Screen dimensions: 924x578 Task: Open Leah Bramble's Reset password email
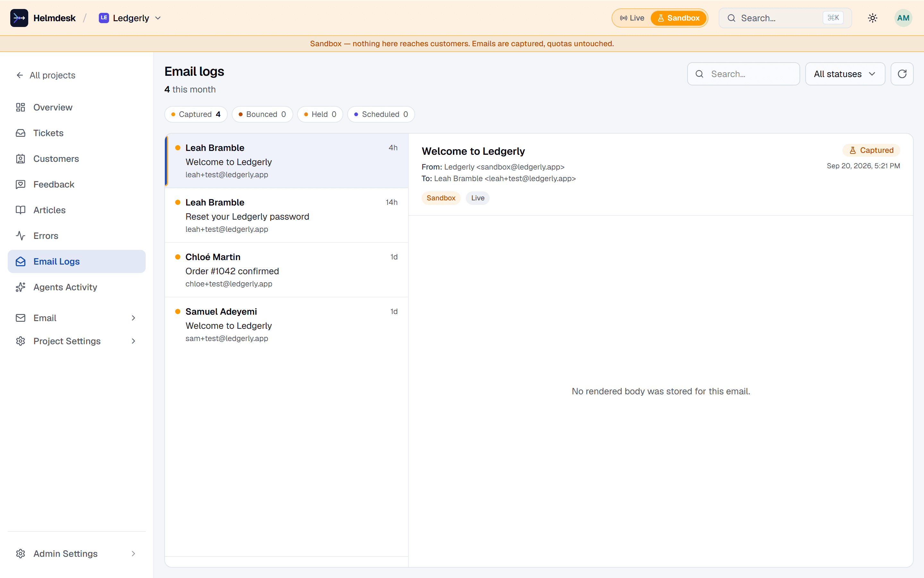click(x=287, y=215)
